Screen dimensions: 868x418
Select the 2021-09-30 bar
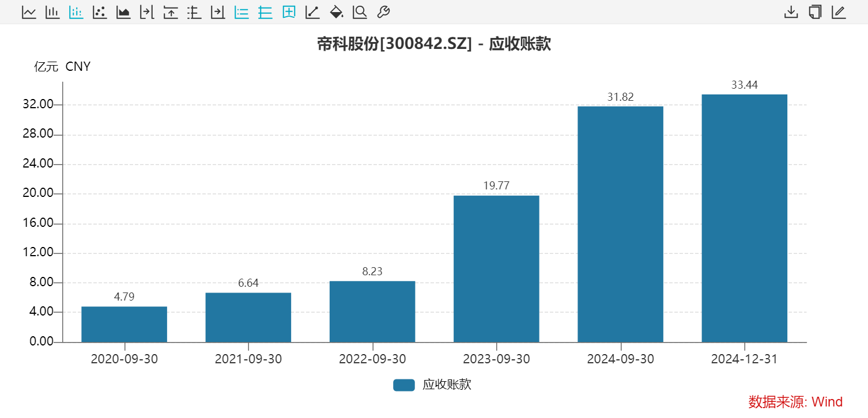coord(248,317)
